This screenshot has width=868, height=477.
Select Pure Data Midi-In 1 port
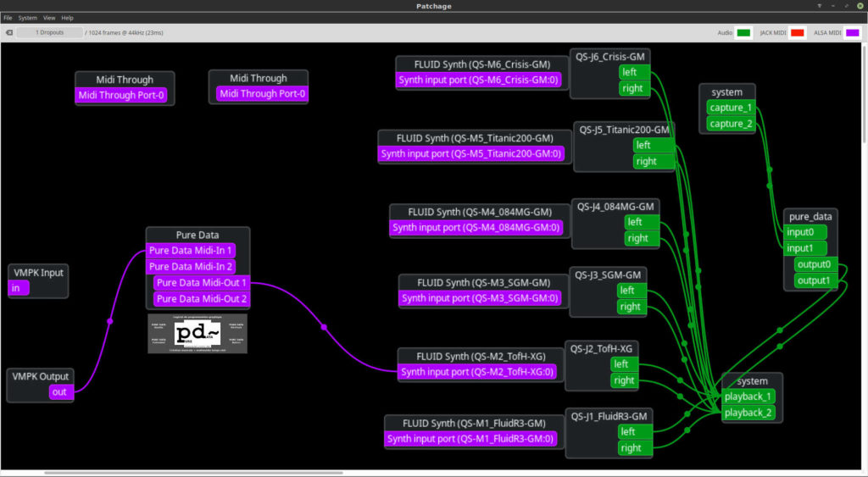(x=191, y=250)
